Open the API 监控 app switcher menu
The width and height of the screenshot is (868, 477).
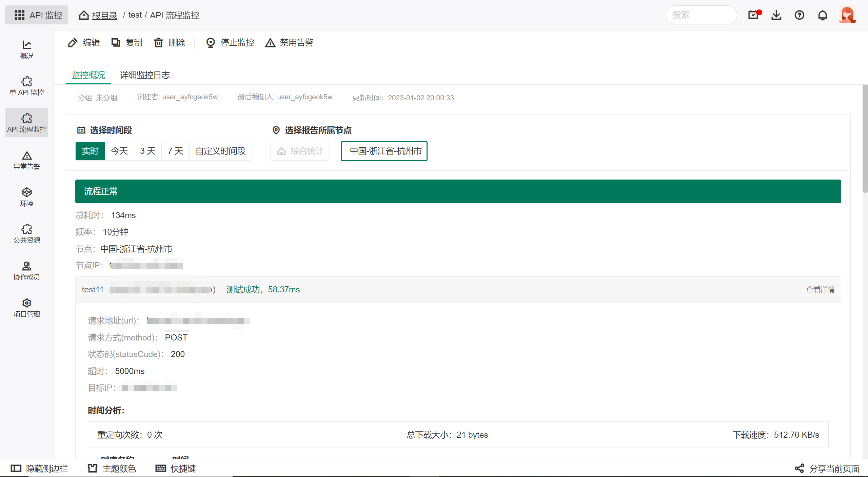click(x=37, y=15)
